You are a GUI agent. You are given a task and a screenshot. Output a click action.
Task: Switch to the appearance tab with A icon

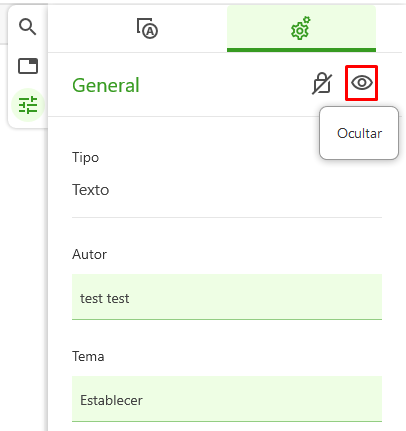tap(147, 29)
